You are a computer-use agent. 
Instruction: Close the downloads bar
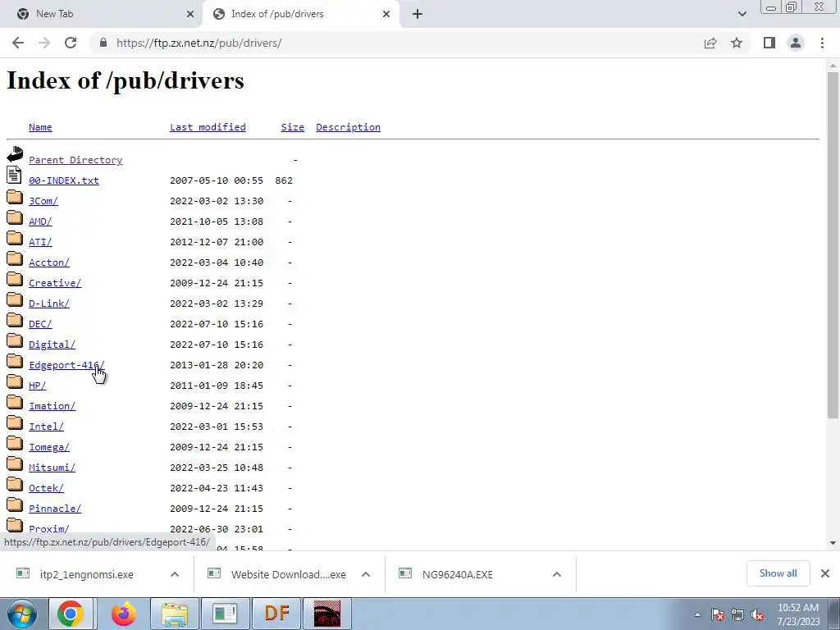click(825, 573)
